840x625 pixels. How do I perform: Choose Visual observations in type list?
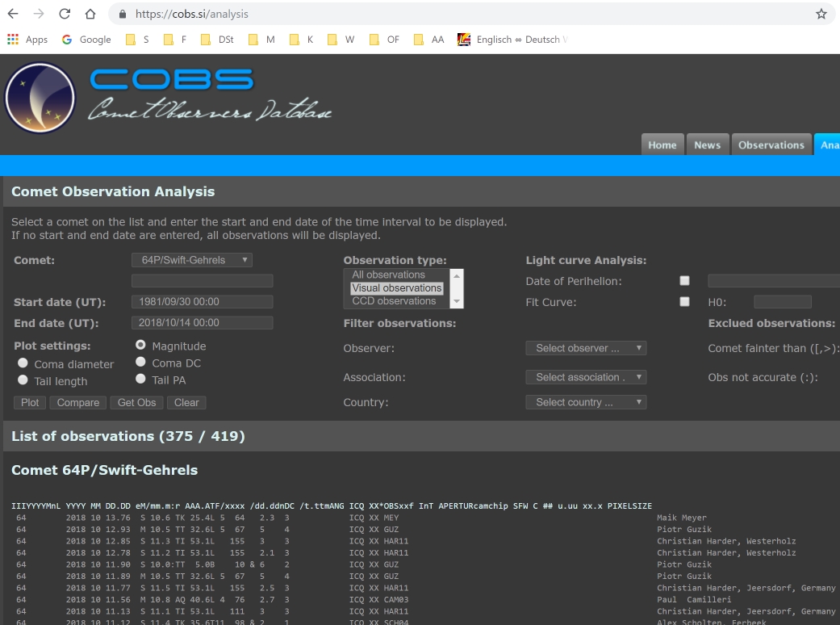[397, 287]
